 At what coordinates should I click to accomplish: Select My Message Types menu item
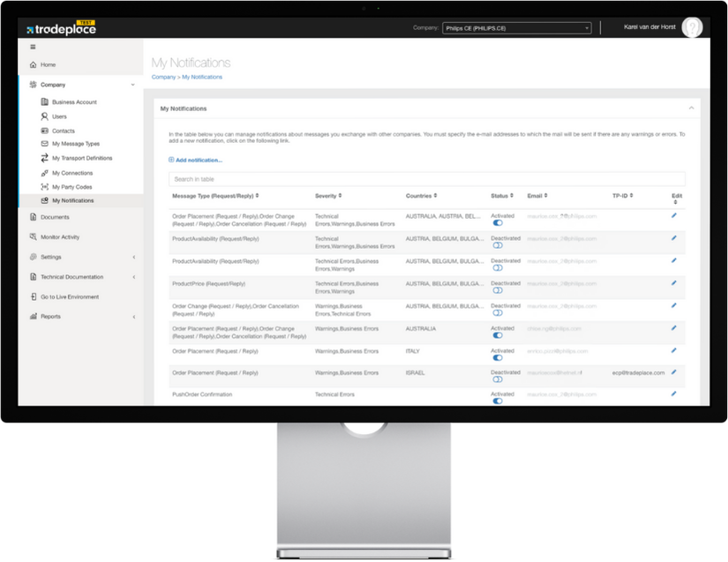click(75, 144)
